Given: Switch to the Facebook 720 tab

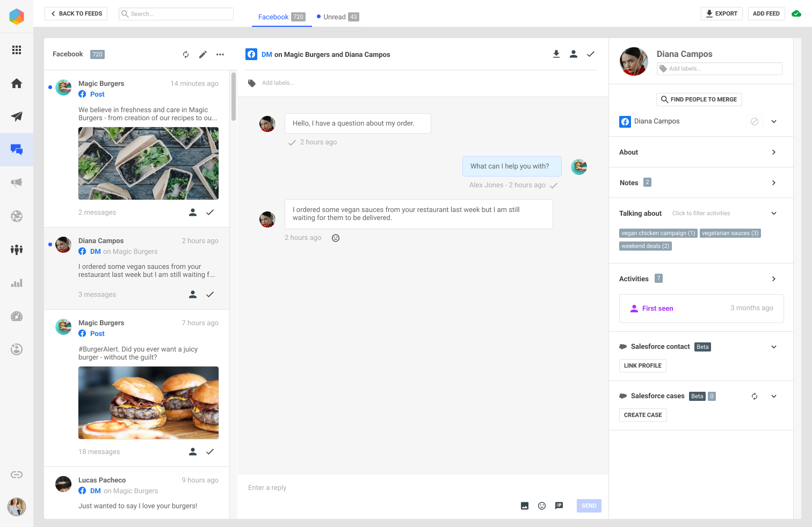Looking at the screenshot, I should [x=281, y=17].
